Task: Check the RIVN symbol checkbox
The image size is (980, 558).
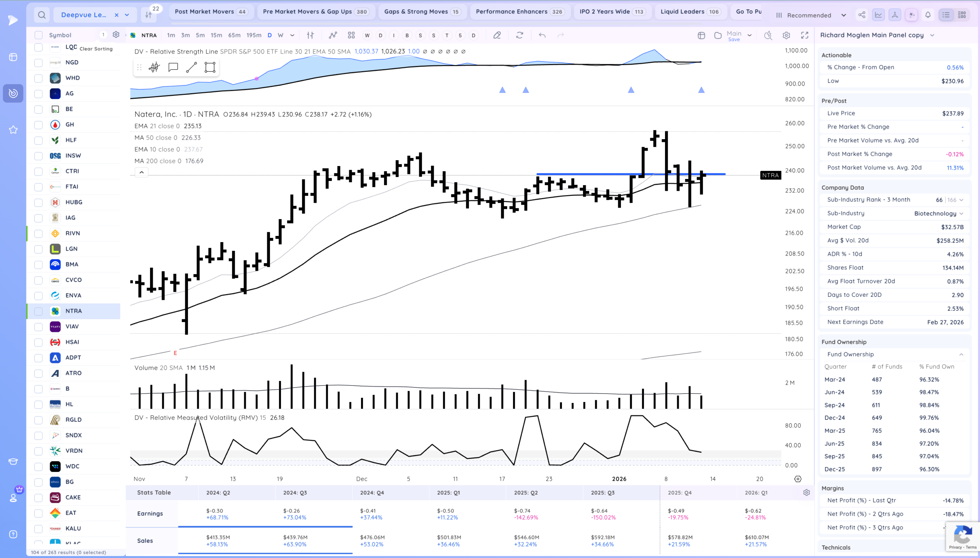Action: (38, 233)
